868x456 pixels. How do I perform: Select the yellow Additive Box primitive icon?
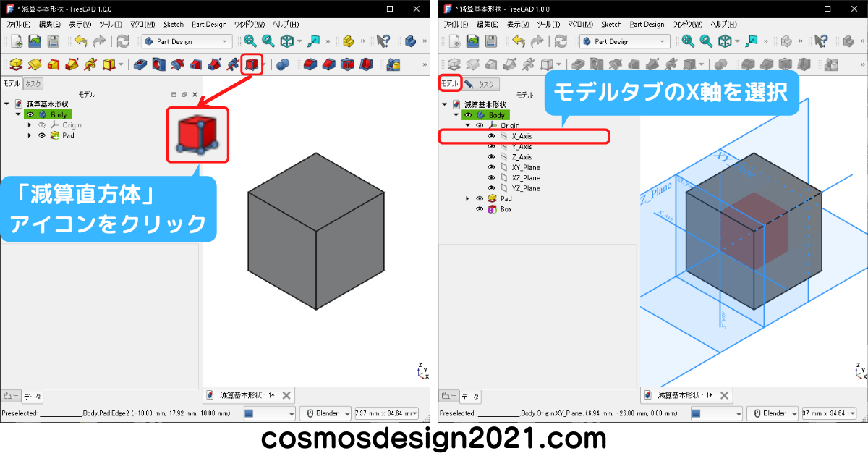tap(109, 64)
